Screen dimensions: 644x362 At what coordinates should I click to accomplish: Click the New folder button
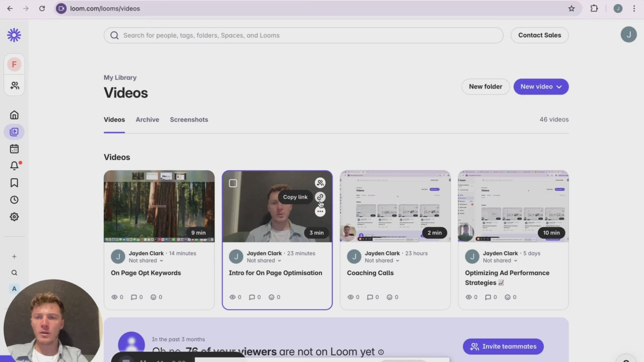coord(485,87)
